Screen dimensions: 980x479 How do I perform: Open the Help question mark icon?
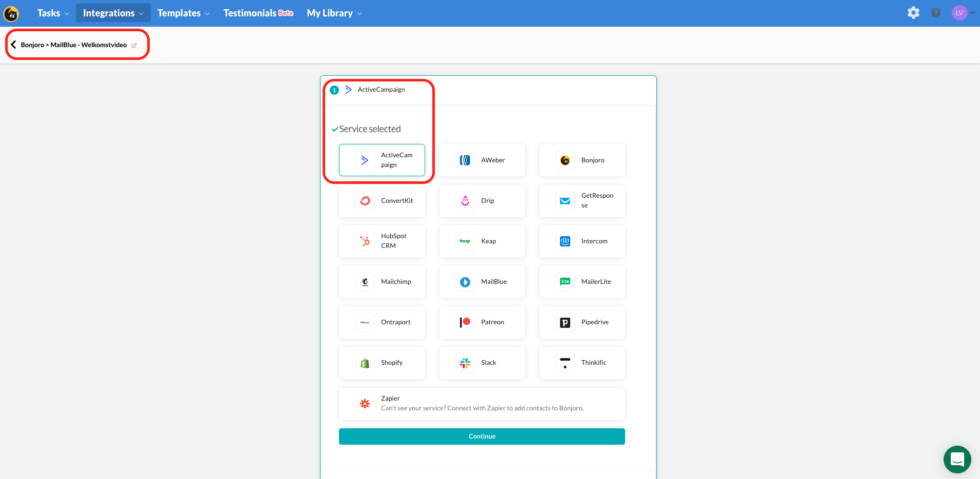(x=936, y=13)
